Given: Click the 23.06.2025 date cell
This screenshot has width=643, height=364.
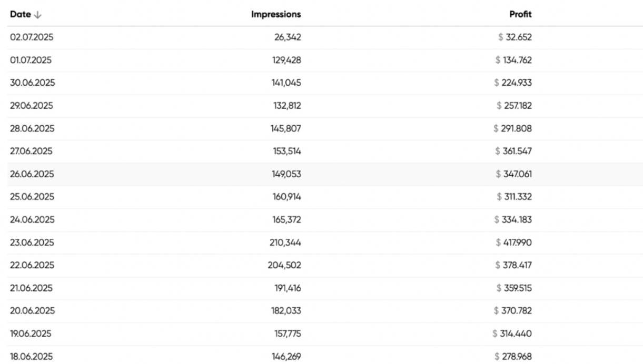Looking at the screenshot, I should click(x=32, y=242).
